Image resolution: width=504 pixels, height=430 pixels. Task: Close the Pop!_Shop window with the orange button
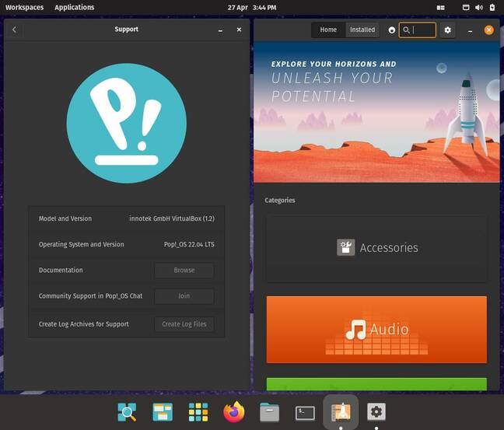coord(488,30)
